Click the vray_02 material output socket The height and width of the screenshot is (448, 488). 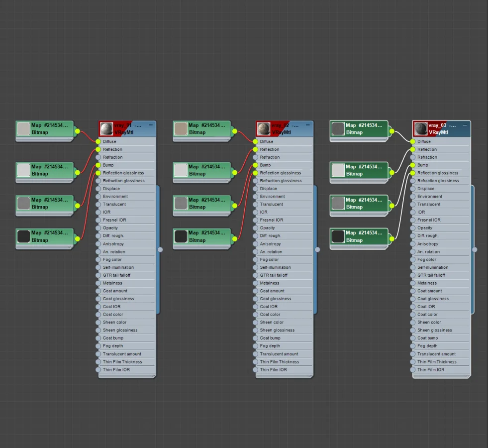click(x=317, y=249)
